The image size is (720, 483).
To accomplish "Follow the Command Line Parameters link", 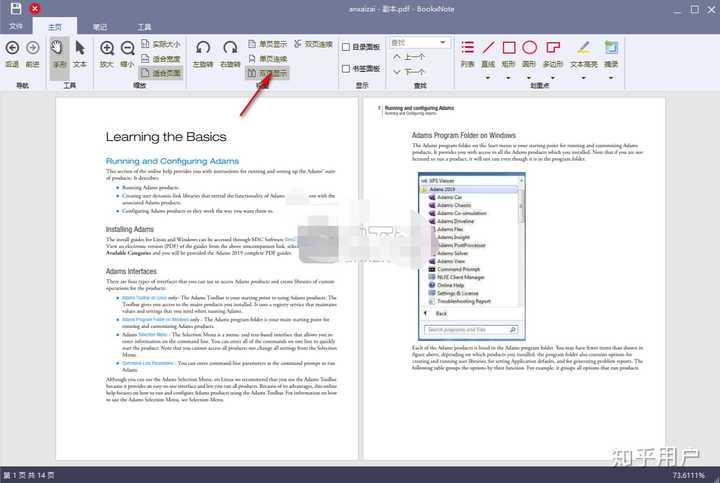I will 148,363.
